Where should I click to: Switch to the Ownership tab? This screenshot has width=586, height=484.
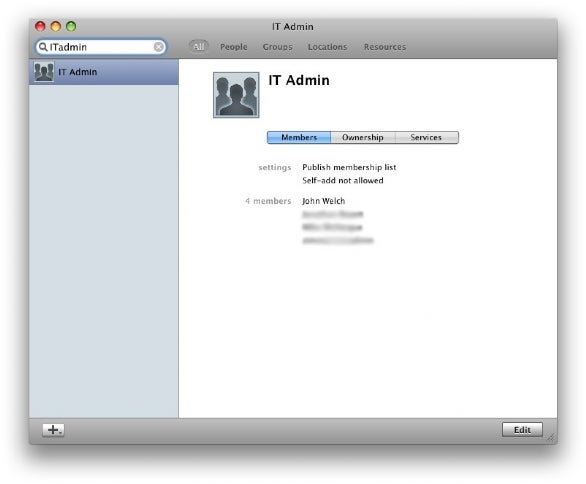363,137
